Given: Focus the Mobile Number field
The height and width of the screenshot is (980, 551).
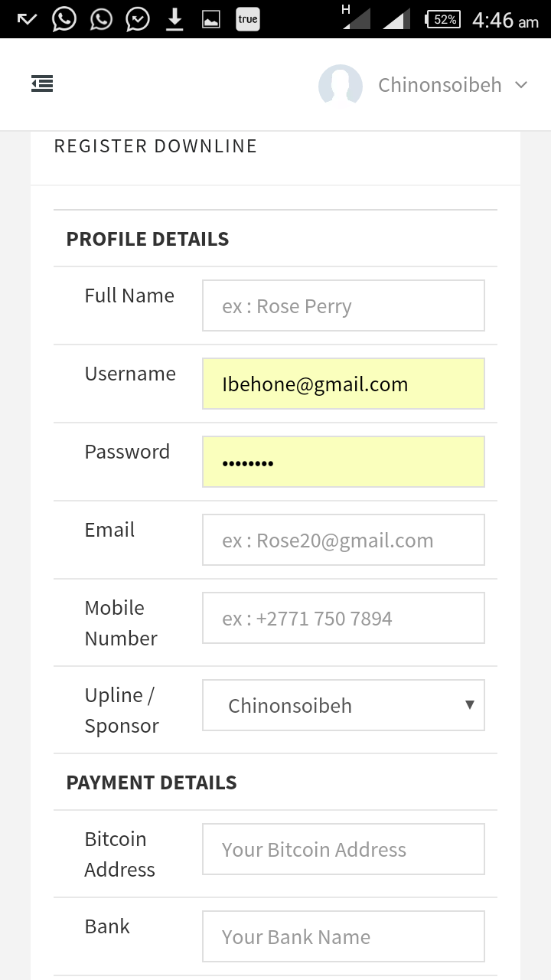Looking at the screenshot, I should [343, 618].
